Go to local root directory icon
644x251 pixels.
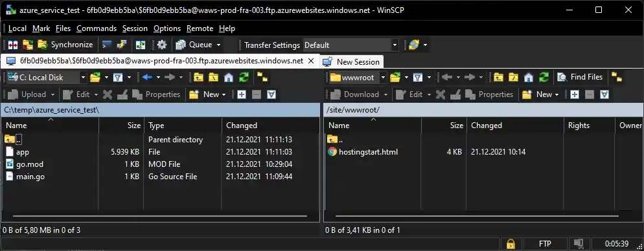213,77
